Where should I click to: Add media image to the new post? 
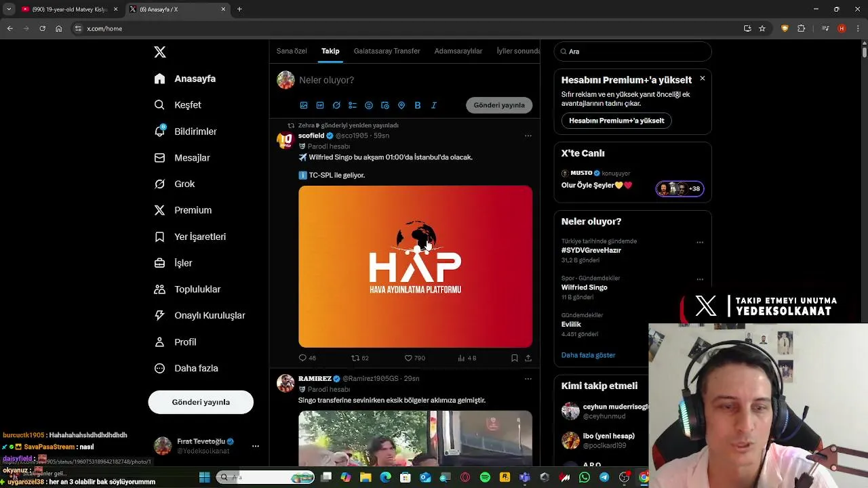304,105
